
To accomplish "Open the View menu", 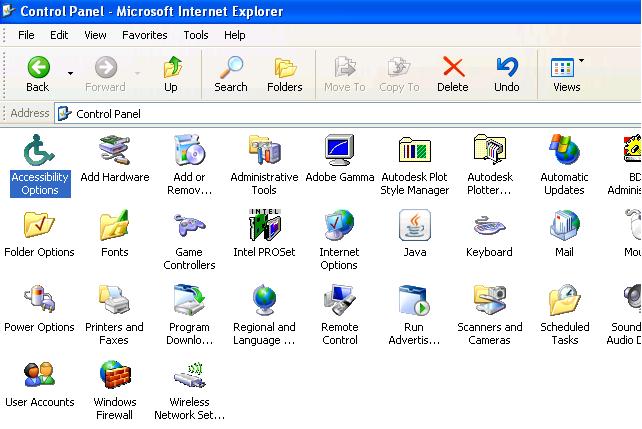I will pyautogui.click(x=95, y=35).
